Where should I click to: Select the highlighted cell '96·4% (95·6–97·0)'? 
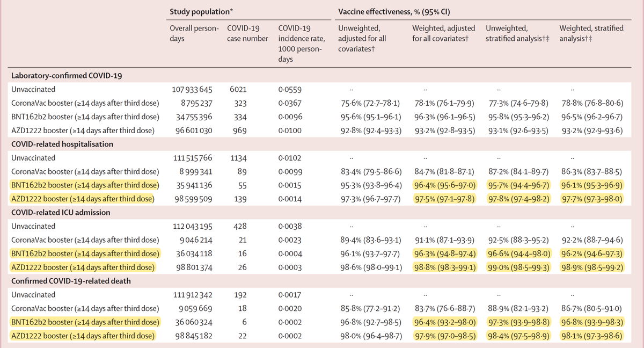point(444,185)
